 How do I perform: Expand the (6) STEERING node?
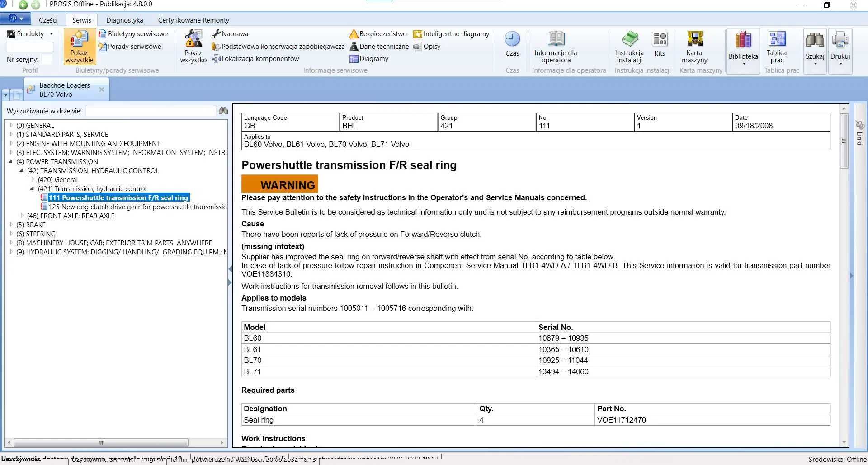[11, 234]
